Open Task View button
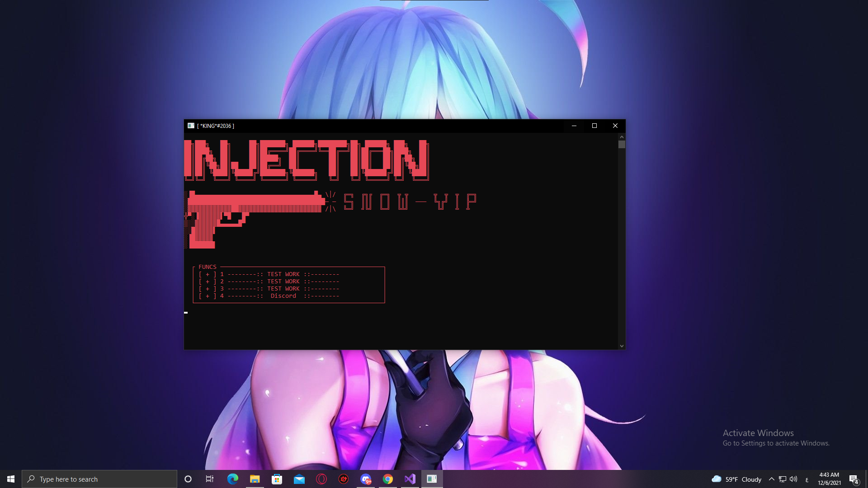 point(210,479)
